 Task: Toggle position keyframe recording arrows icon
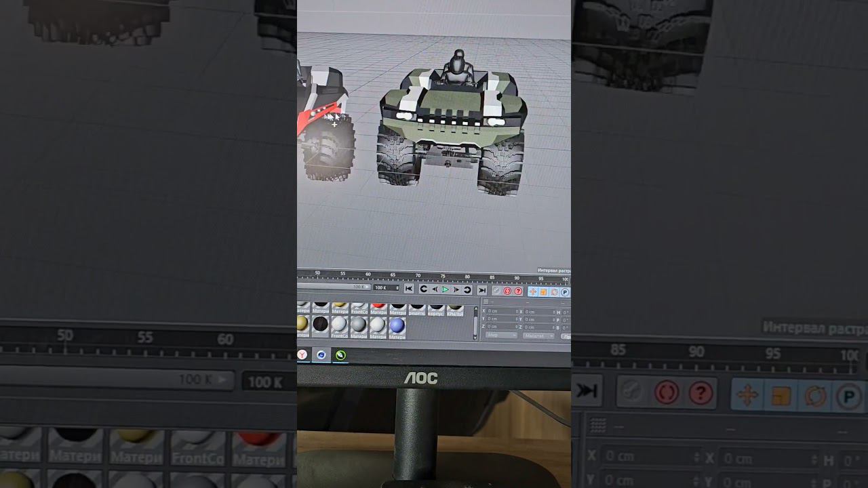533,292
